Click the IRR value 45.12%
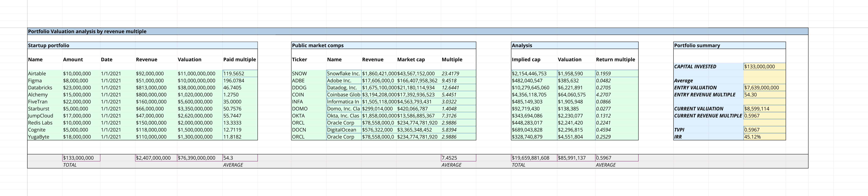Image resolution: width=868 pixels, height=196 pixels. (765, 137)
